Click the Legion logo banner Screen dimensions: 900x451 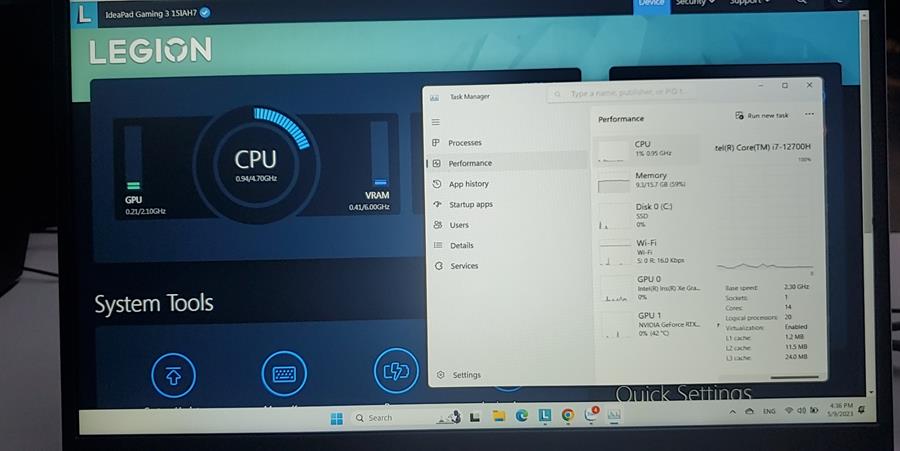[x=150, y=50]
